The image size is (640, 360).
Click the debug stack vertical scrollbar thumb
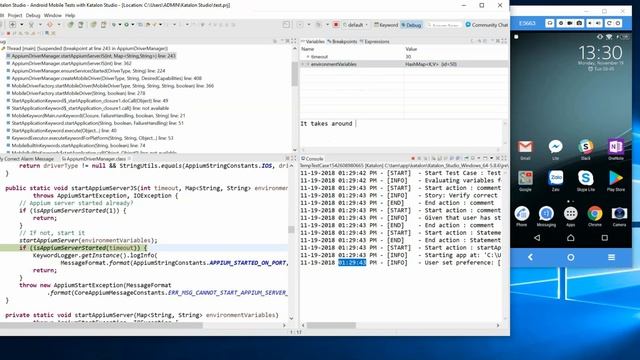coord(295,73)
